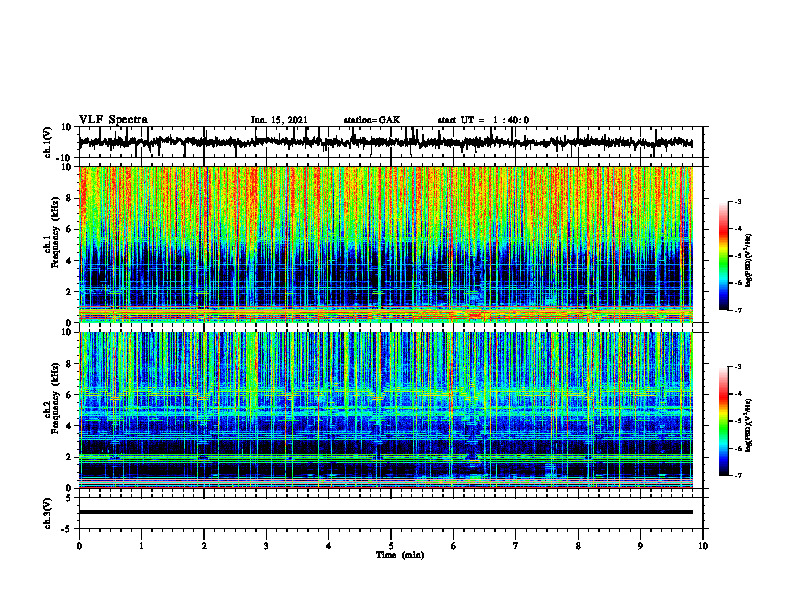Click the "station=GAK" label
This screenshot has height=612, width=792.
372,120
